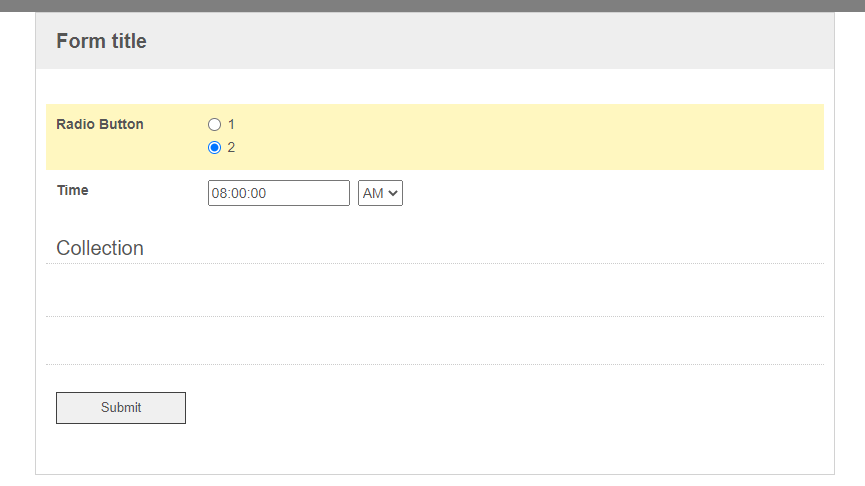Click the "Collection" section heading
865x486 pixels.
point(100,248)
